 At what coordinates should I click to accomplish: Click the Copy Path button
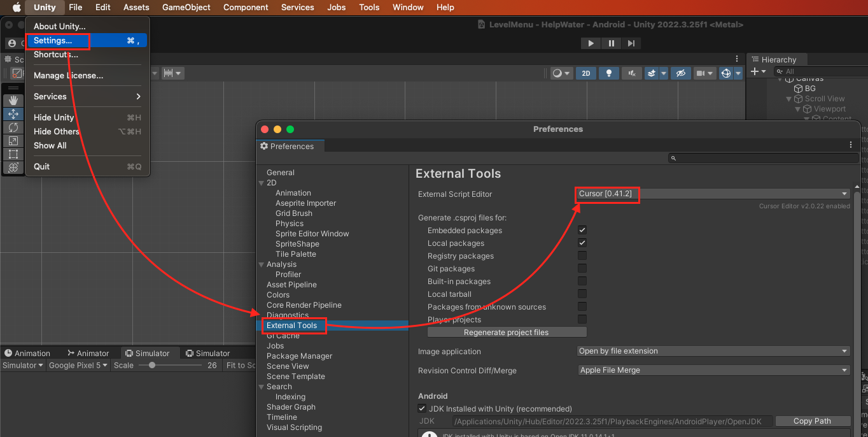point(812,421)
